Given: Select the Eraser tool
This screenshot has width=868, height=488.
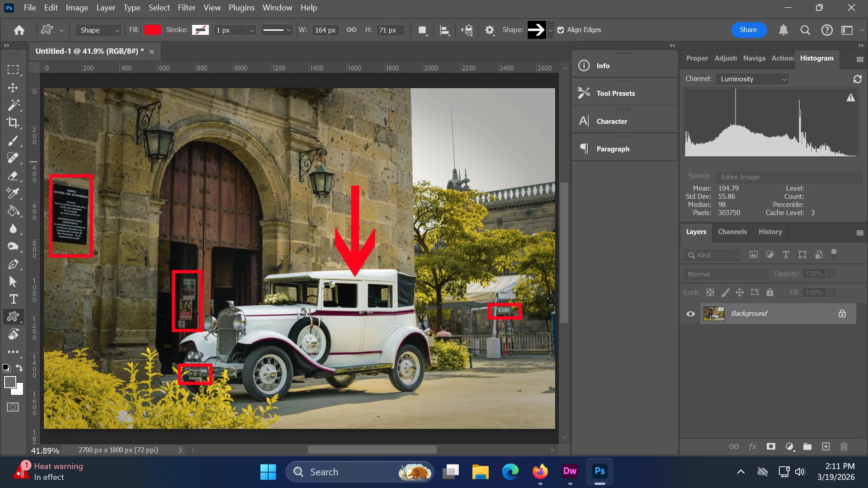Looking at the screenshot, I should pos(13,176).
